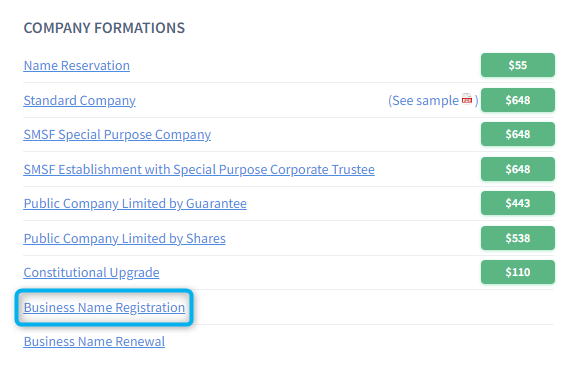Viewport: 573px width, 379px height.
Task: Click the $648 SMSF Special Purpose Company button
Action: point(518,134)
